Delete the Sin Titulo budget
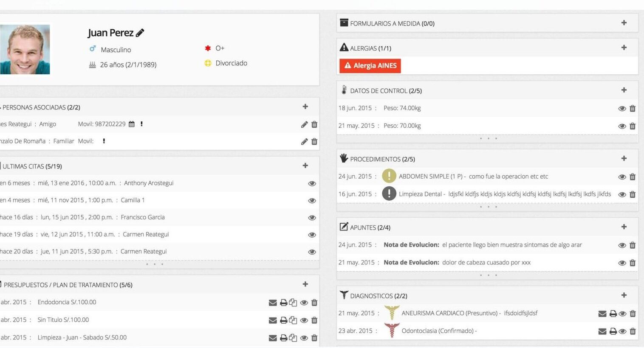 click(x=314, y=320)
